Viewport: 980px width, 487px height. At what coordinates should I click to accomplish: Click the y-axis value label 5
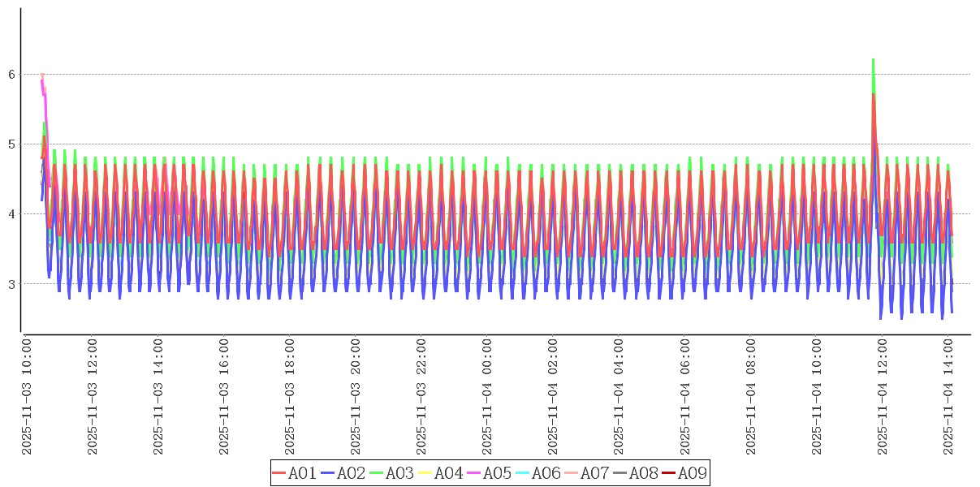click(x=11, y=144)
